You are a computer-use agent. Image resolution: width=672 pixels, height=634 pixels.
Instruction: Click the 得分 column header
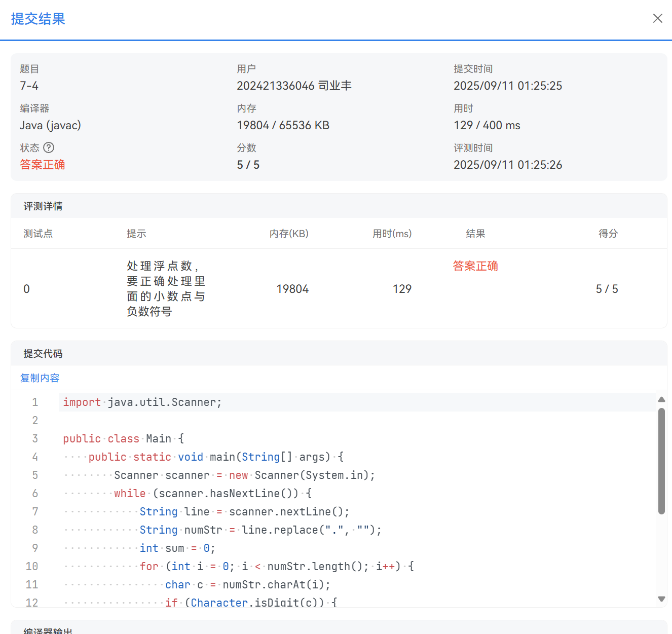click(608, 234)
